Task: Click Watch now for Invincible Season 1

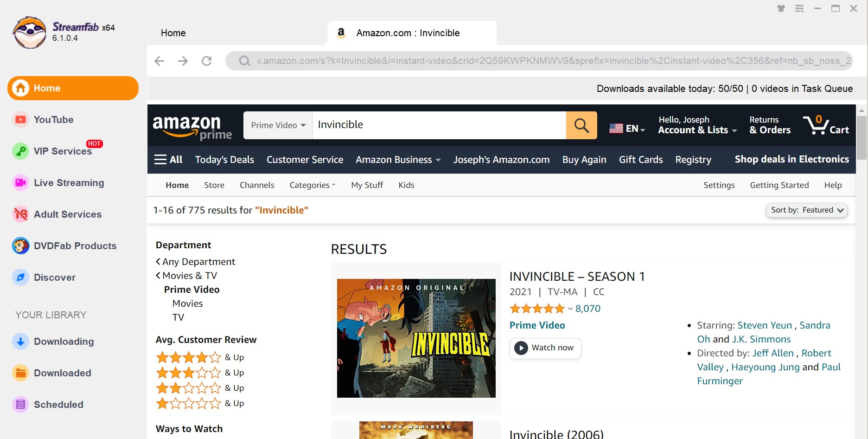Action: [545, 348]
